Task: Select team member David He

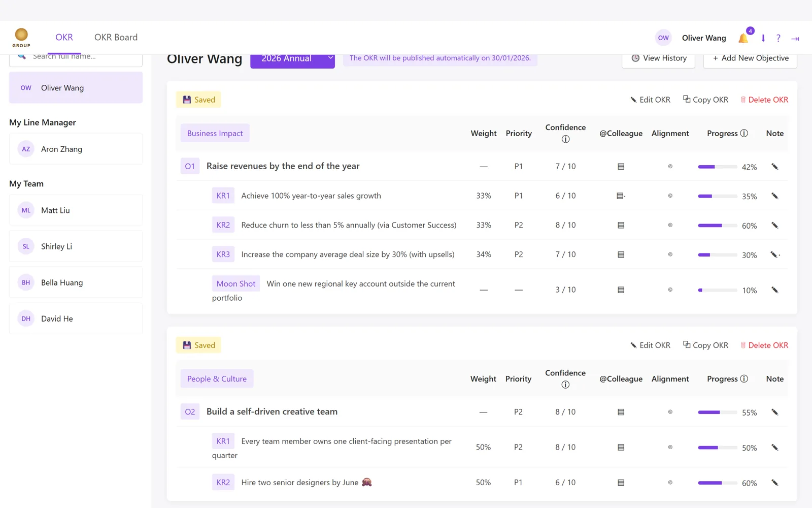Action: [76, 319]
